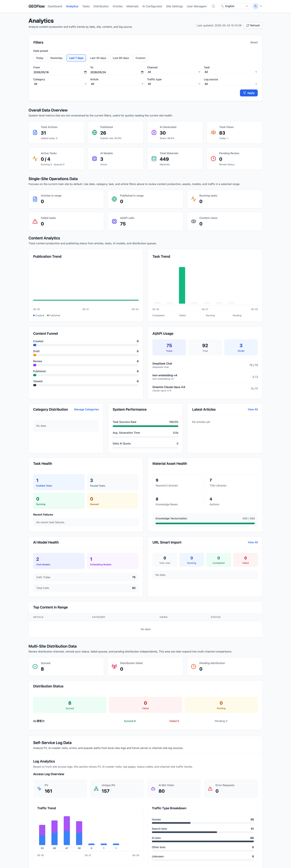Image resolution: width=291 pixels, height=868 pixels.
Task: Click the Apply filters button
Action: tap(249, 93)
